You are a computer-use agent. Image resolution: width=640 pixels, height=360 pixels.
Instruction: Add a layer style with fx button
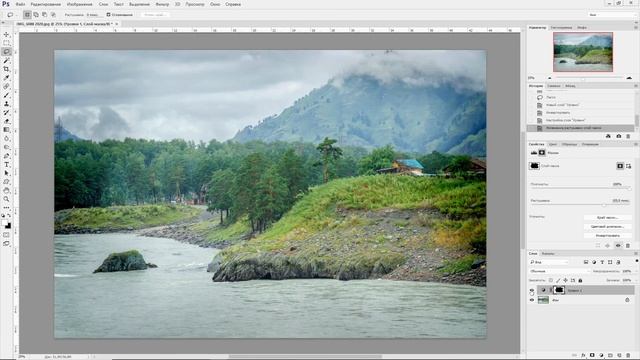click(583, 356)
